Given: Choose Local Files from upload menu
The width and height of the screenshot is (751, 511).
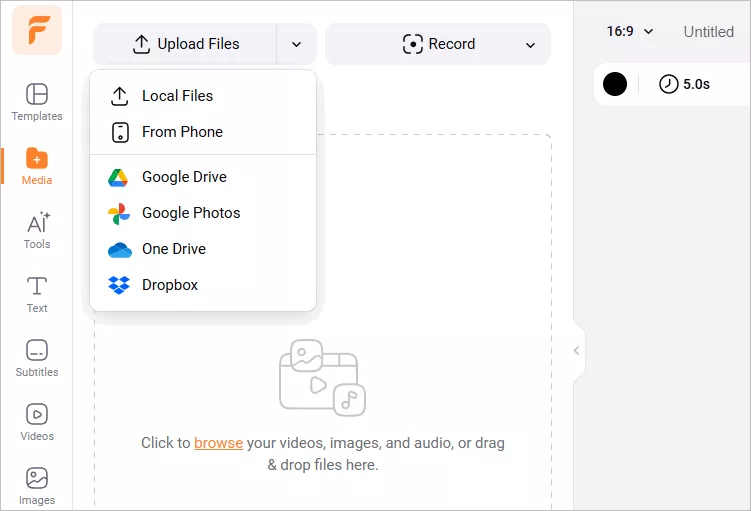Looking at the screenshot, I should coord(203,96).
